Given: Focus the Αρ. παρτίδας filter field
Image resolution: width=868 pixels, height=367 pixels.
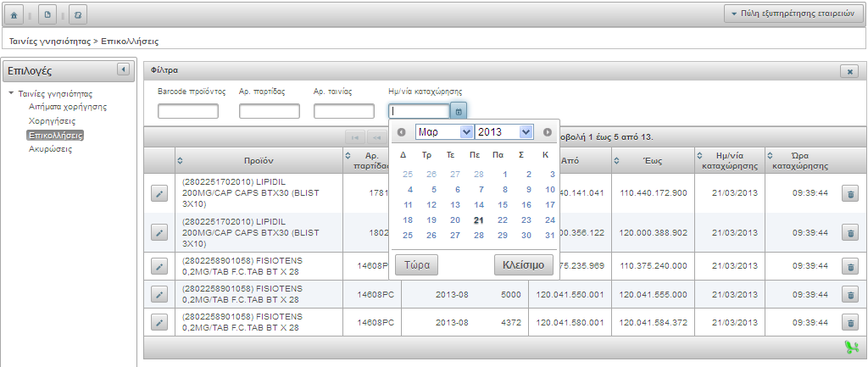Looking at the screenshot, I should tap(270, 111).
